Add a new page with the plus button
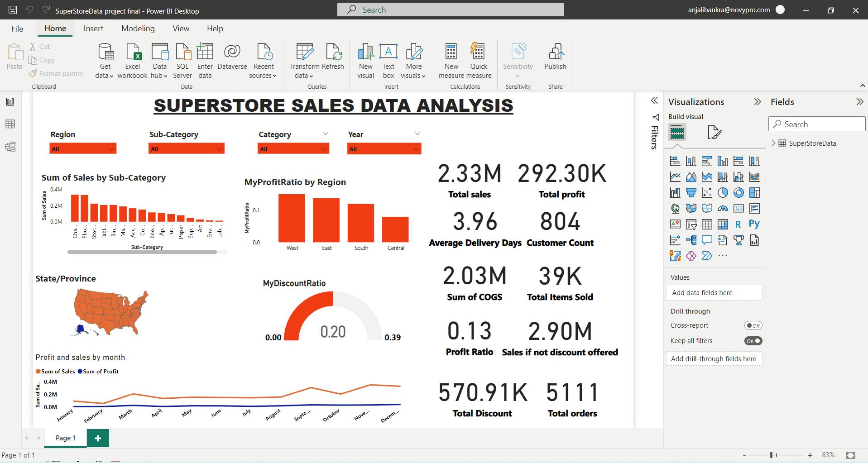Viewport: 868px width, 463px height. (x=97, y=438)
